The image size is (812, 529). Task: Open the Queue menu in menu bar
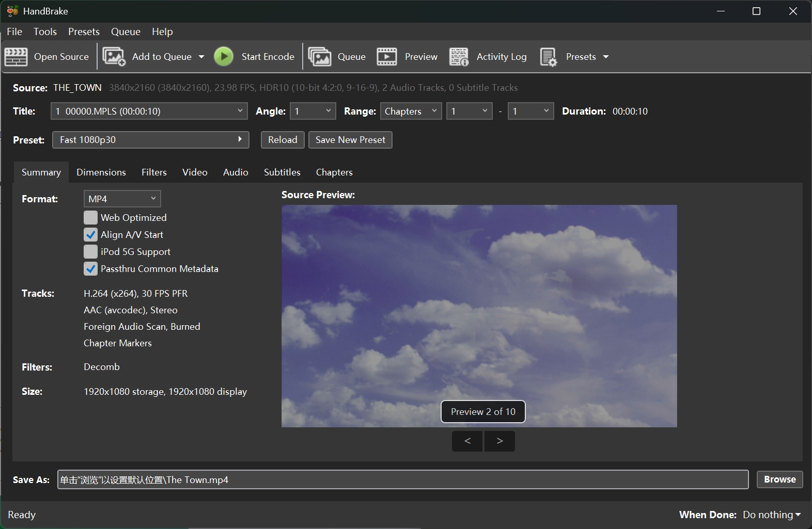tap(126, 31)
